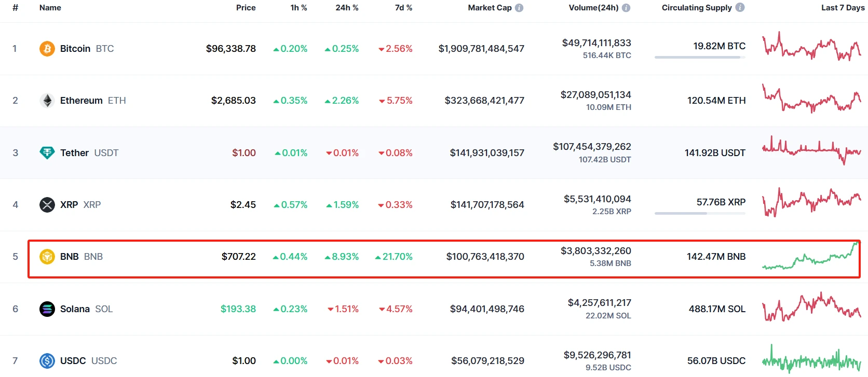The width and height of the screenshot is (868, 377).
Task: Open the Solana 7-day sparkline chart
Action: [811, 306]
